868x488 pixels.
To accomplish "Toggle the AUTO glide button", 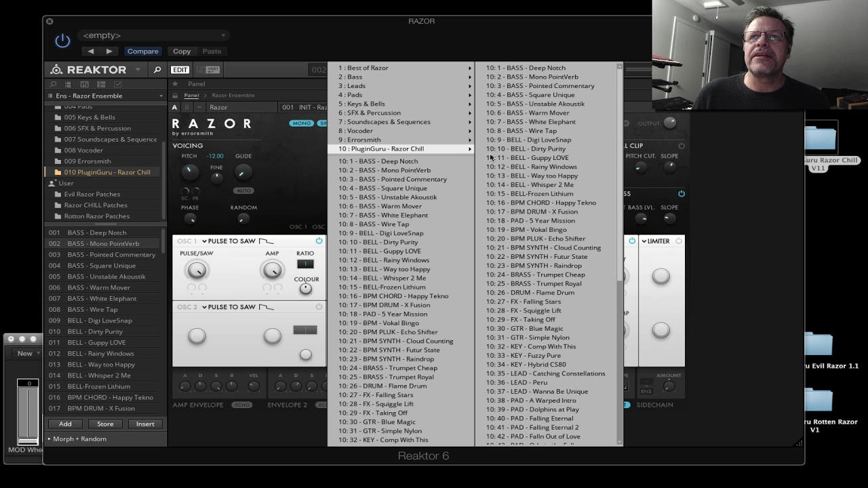I will (x=243, y=190).
